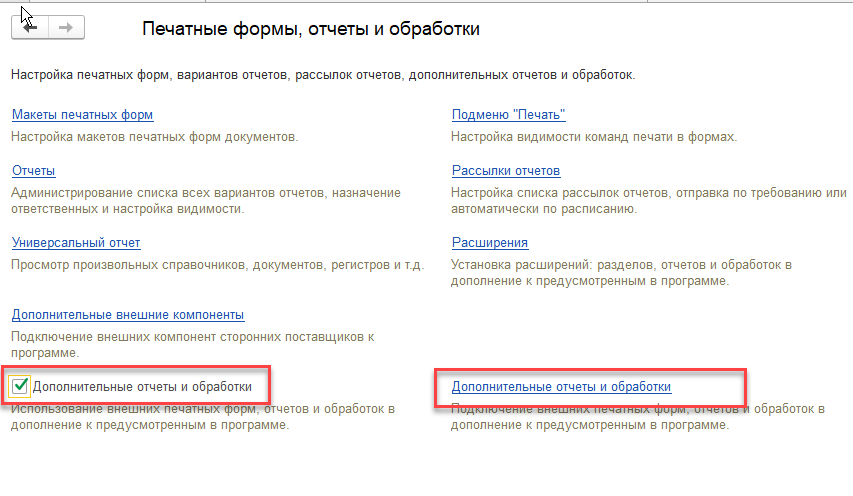
Task: Open the Универсальный отчет link
Action: 76,243
